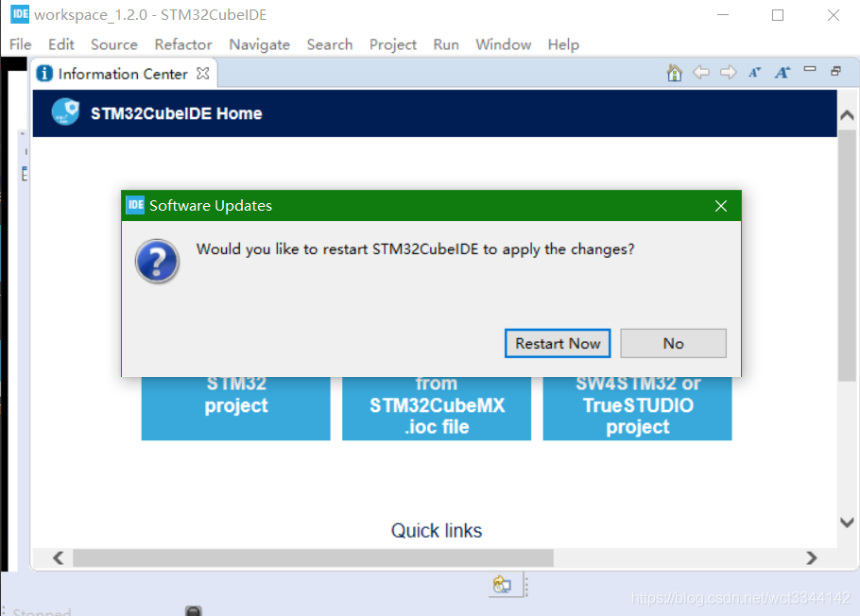Click the Home icon in Information Center toolbar
The image size is (860, 616).
pyautogui.click(x=674, y=73)
